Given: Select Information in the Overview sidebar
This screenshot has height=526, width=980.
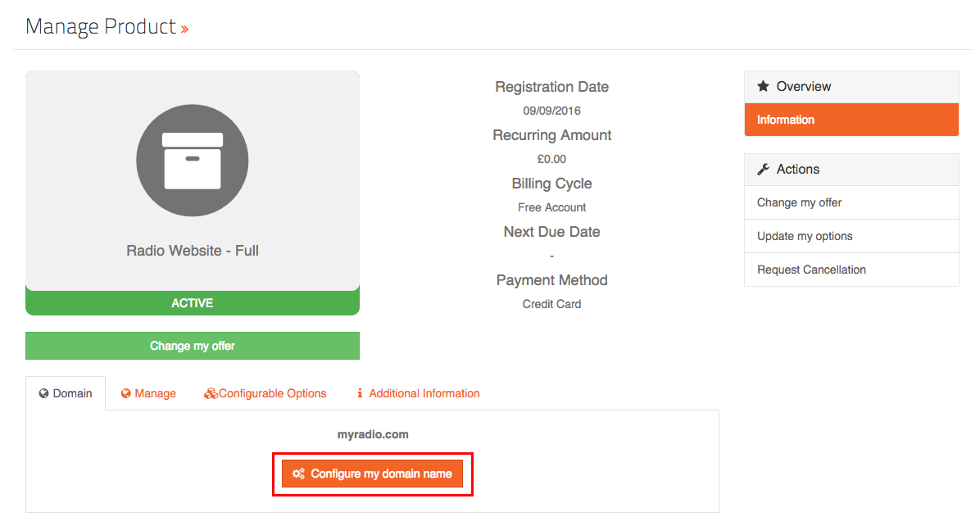Looking at the screenshot, I should point(851,120).
